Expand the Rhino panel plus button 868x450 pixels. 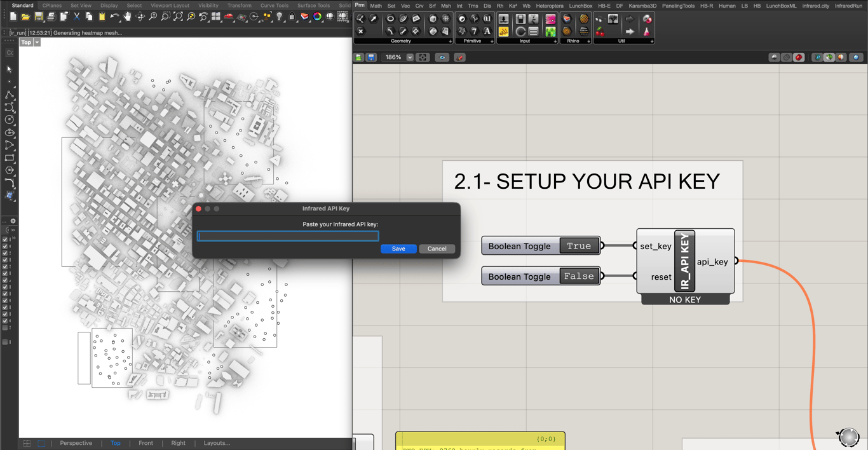[x=588, y=41]
